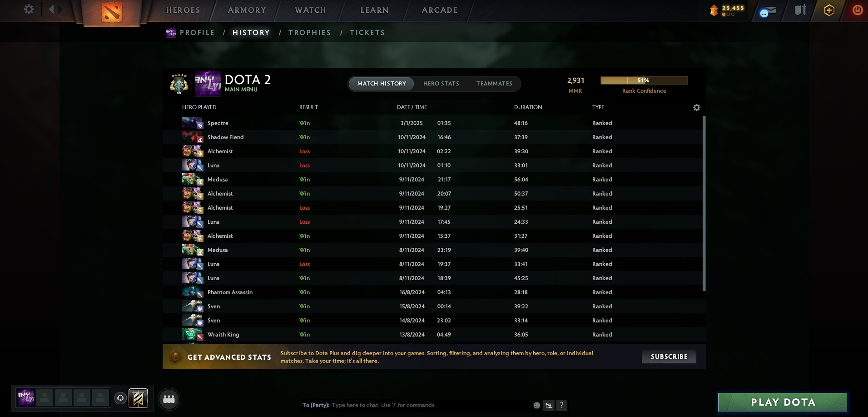Open the Medusa match with duration 56:04
This screenshot has height=417, width=868.
(432, 179)
